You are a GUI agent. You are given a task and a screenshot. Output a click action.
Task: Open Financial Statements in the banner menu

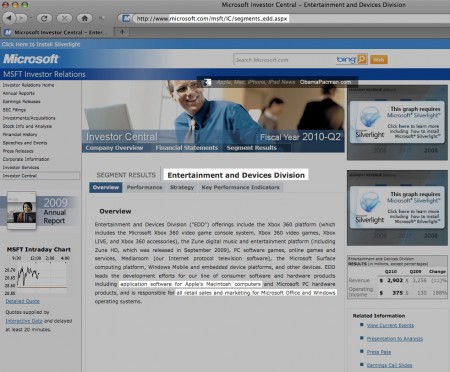(x=187, y=148)
